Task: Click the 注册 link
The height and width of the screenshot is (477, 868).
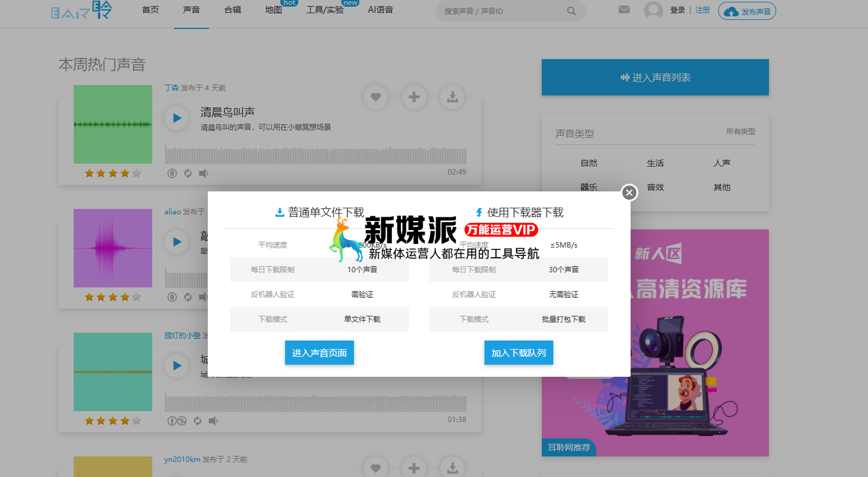Action: [x=702, y=10]
